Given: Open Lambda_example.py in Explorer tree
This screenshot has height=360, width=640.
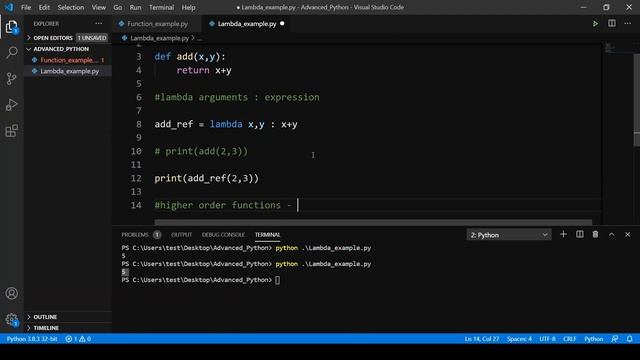Looking at the screenshot, I should (67, 71).
